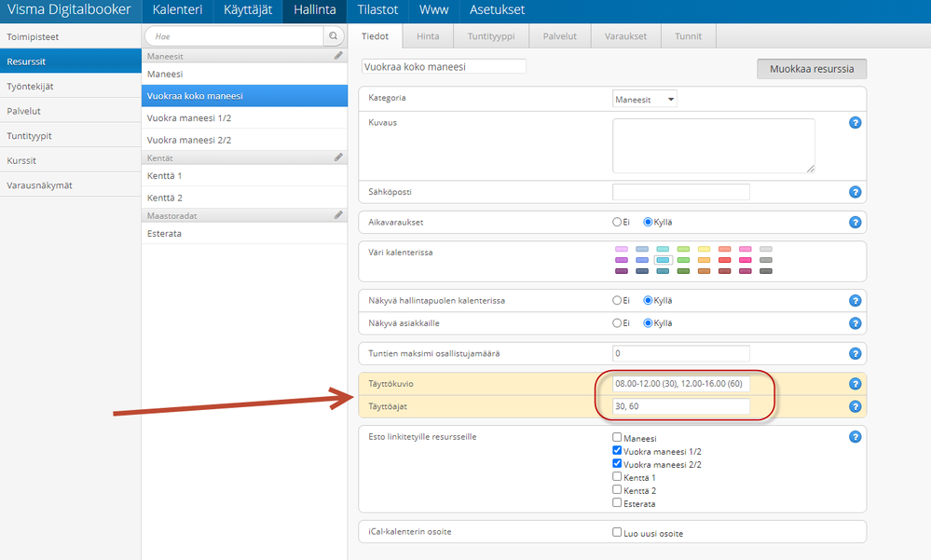Viewport: 931px width, 560px height.
Task: Click the Muokkaa resurssia button
Action: pos(811,69)
